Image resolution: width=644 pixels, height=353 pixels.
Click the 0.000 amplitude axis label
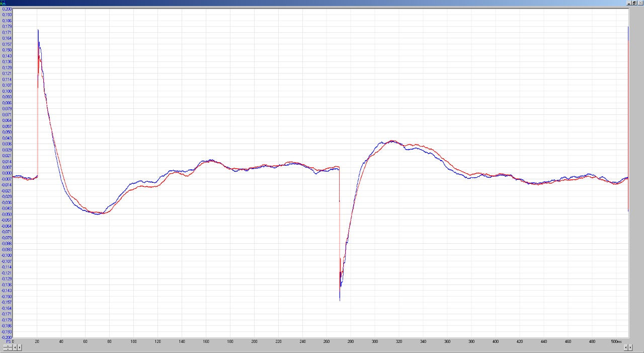coord(7,173)
